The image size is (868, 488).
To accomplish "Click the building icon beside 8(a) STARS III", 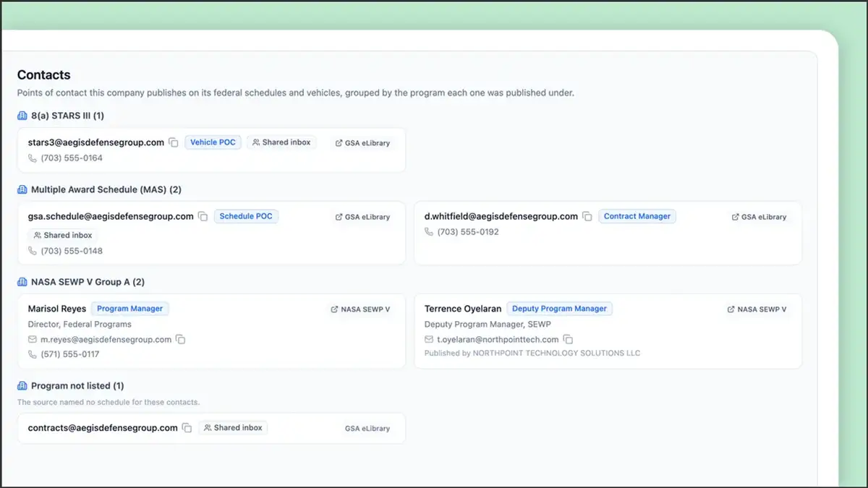I will pyautogui.click(x=22, y=116).
